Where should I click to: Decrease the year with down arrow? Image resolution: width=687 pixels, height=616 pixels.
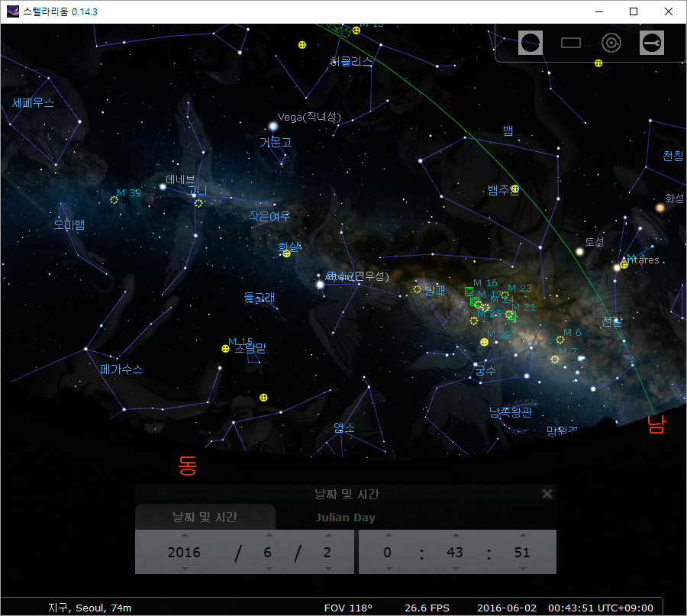185,569
